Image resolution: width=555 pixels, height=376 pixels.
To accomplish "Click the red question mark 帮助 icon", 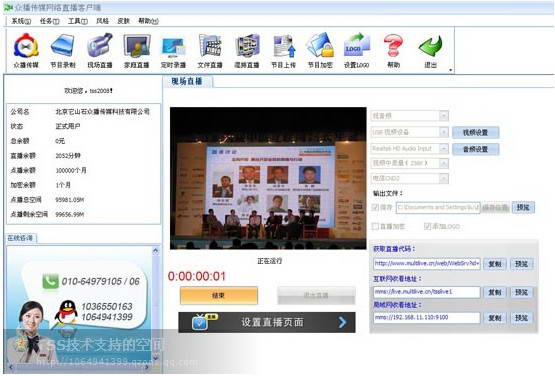I will 393,46.
